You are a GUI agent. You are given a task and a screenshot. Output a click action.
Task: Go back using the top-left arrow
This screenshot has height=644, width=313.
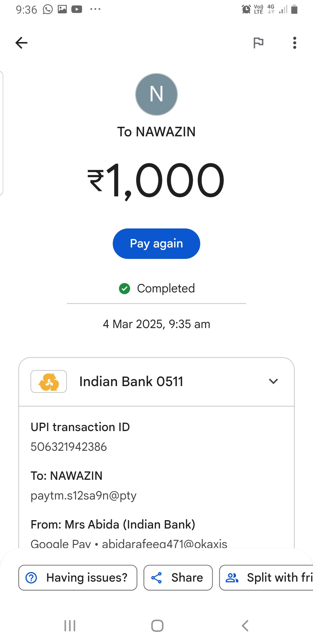click(21, 43)
